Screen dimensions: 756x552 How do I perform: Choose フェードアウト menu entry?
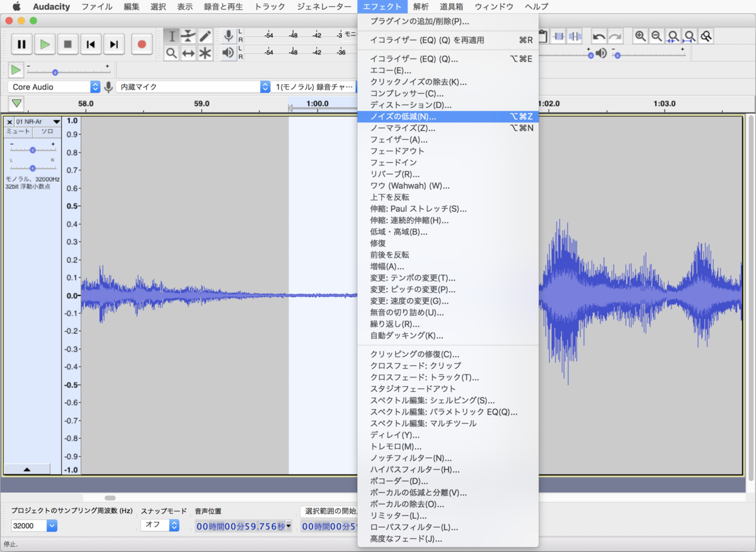pos(448,151)
